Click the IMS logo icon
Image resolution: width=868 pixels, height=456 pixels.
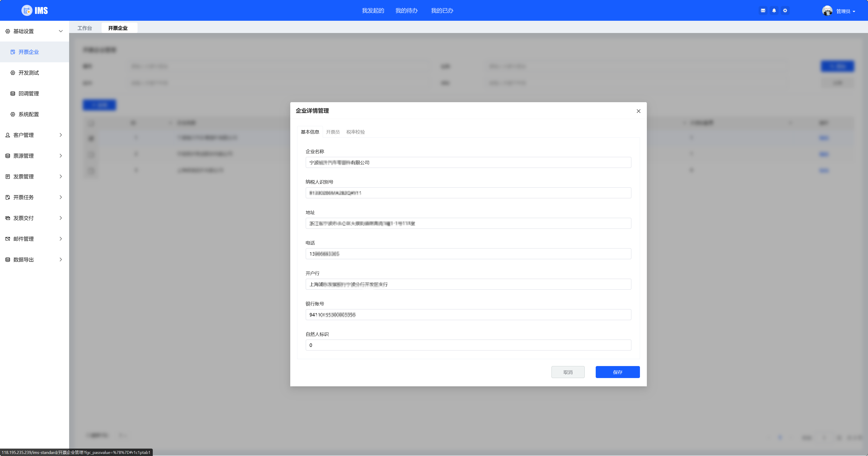(x=27, y=10)
